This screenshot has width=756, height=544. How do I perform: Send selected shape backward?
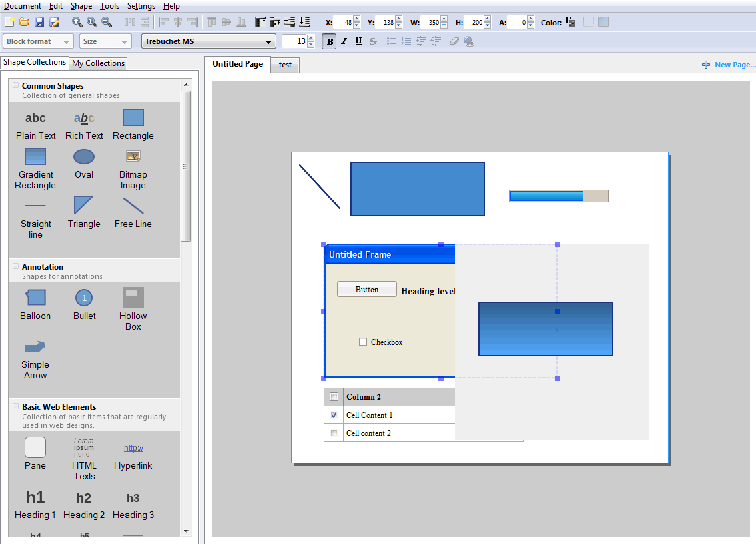click(290, 22)
